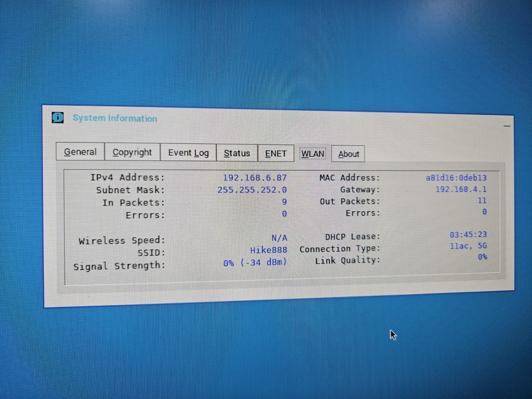The height and width of the screenshot is (399, 532).
Task: Click the Signal Strength label
Action: click(x=119, y=266)
